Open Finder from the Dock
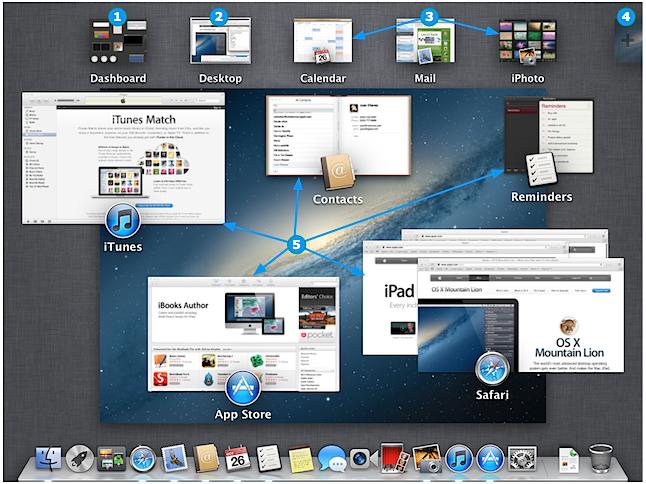The height and width of the screenshot is (484, 646). coord(48,458)
